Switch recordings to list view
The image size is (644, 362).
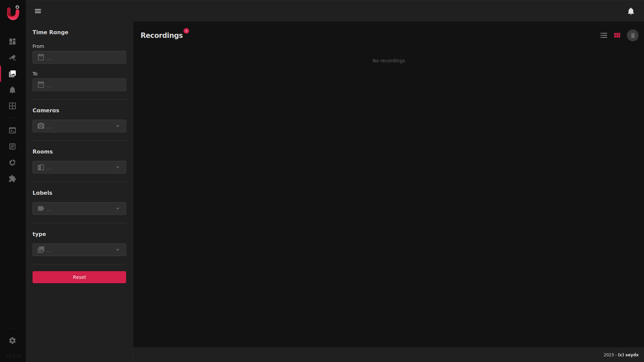pyautogui.click(x=604, y=35)
